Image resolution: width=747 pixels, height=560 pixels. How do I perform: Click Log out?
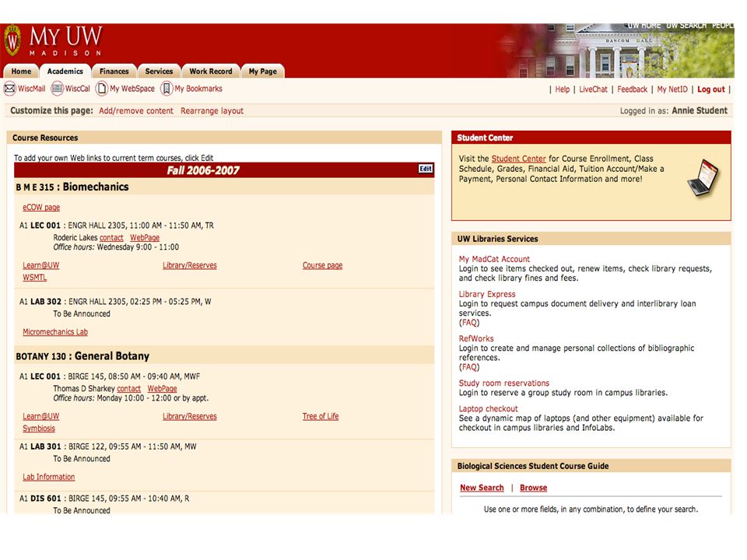[x=710, y=89]
